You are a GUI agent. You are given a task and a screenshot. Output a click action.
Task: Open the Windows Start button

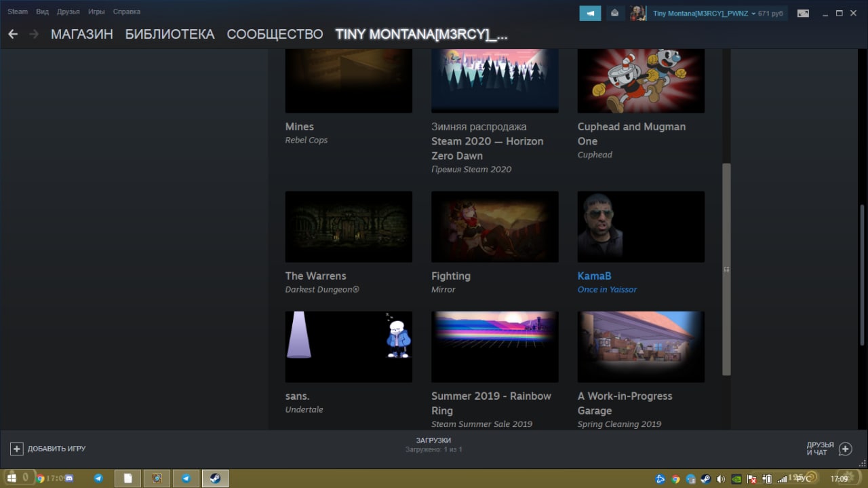tap(12, 478)
